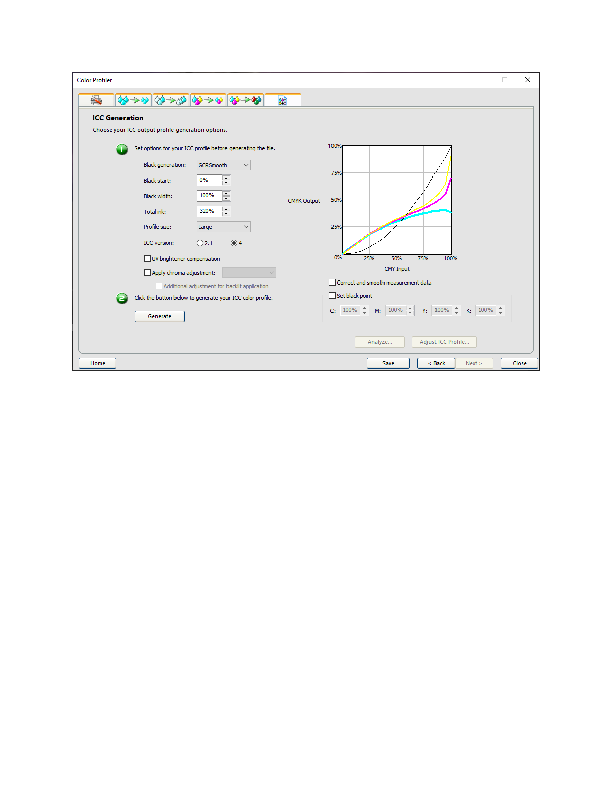Click the black point M value field
The height and width of the screenshot is (792, 612).
click(x=395, y=310)
